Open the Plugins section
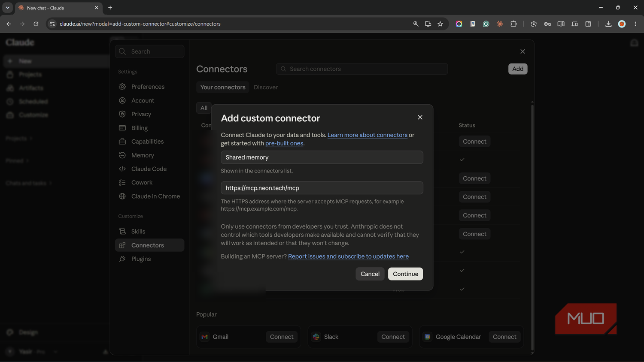This screenshot has width=644, height=362. [149, 259]
